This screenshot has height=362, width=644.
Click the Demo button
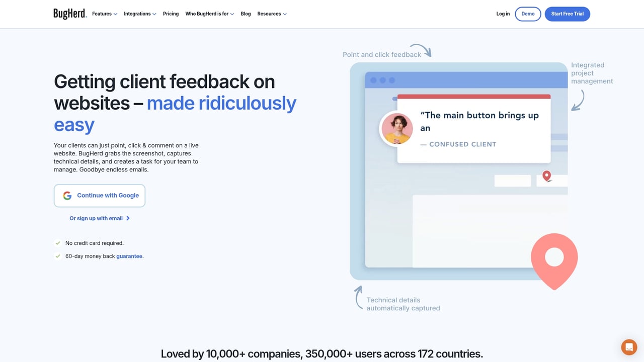pos(528,14)
